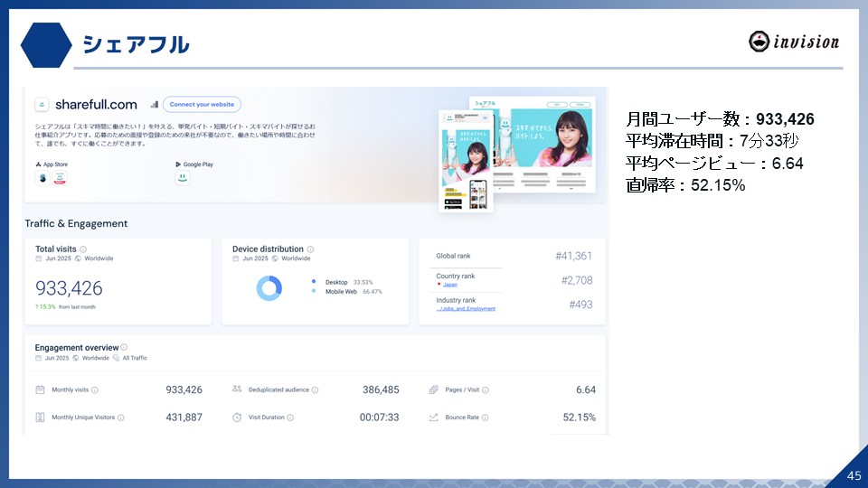Click the Monthly visits calendar icon
Viewport: 868px width, 488px height.
(x=40, y=390)
